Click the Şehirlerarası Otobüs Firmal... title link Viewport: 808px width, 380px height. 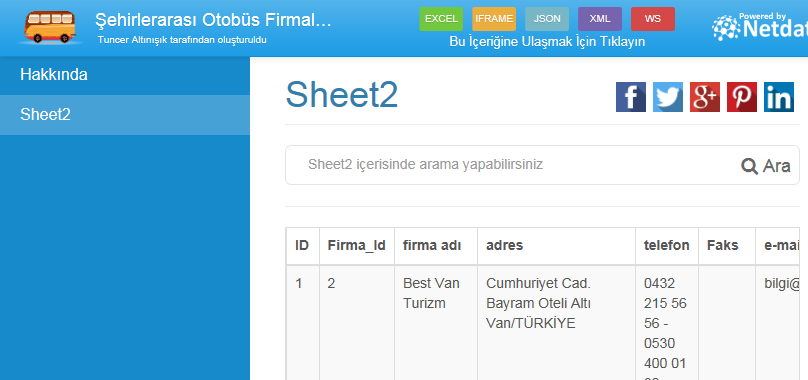(213, 21)
